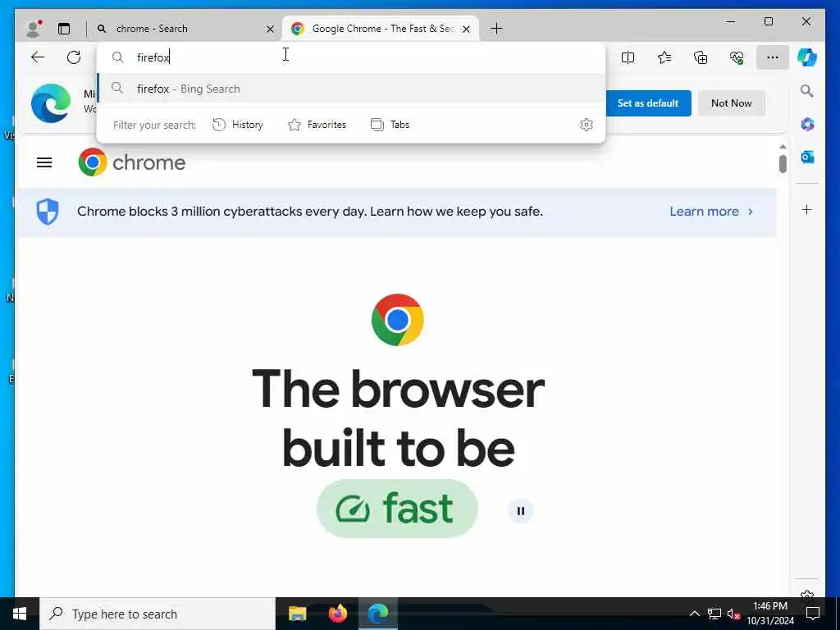This screenshot has height=630, width=840.
Task: Click the blue shield security icon
Action: point(47,212)
